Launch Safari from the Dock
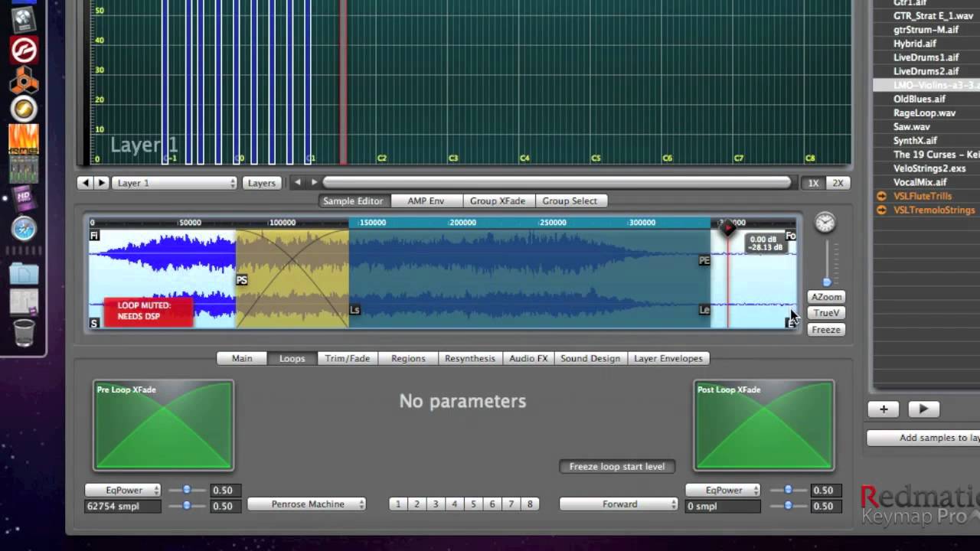Screen dimensions: 980x551 (24, 228)
